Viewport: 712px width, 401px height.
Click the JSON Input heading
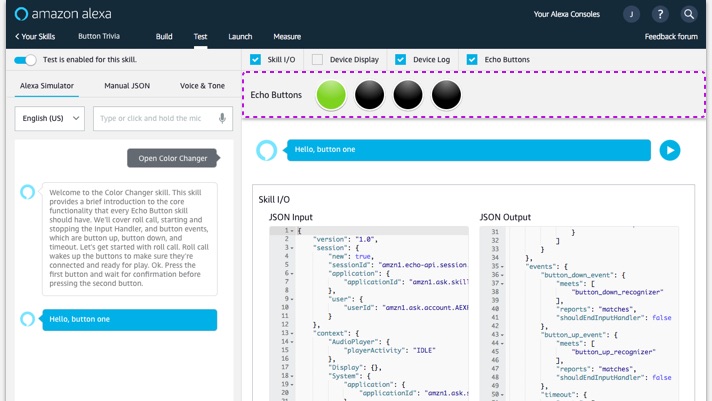(291, 217)
